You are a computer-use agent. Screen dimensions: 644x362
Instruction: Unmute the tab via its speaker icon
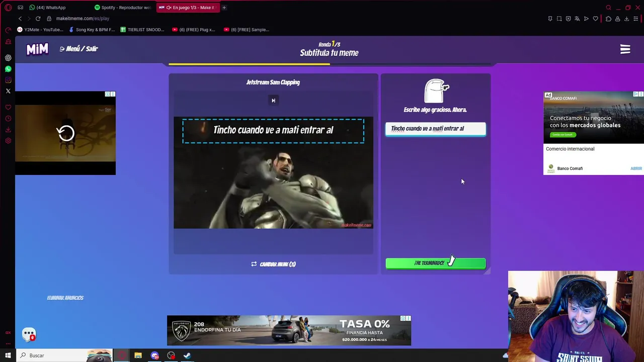[169, 8]
